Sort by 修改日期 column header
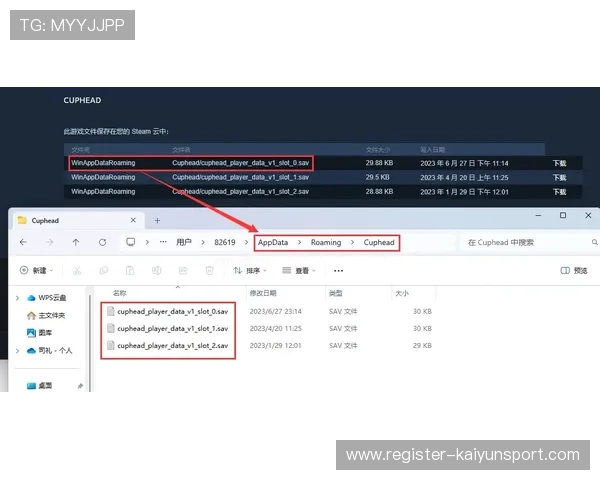 click(x=263, y=293)
